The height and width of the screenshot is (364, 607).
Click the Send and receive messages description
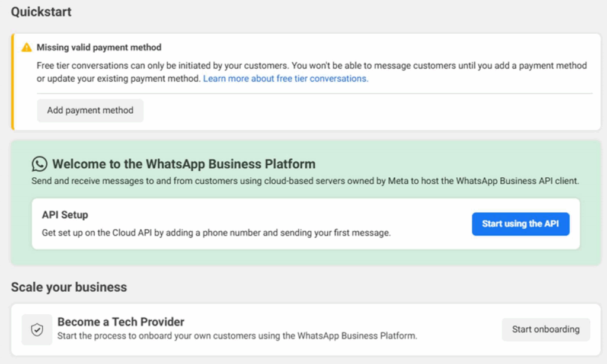point(305,181)
